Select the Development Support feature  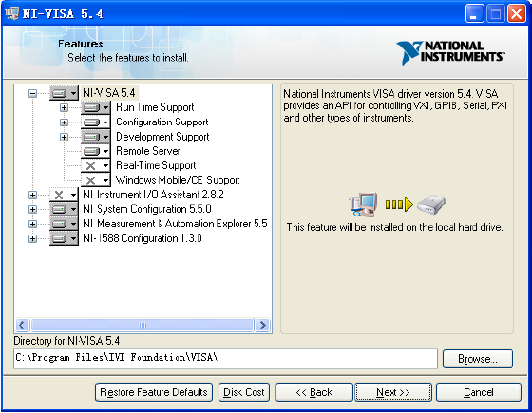pos(162,137)
